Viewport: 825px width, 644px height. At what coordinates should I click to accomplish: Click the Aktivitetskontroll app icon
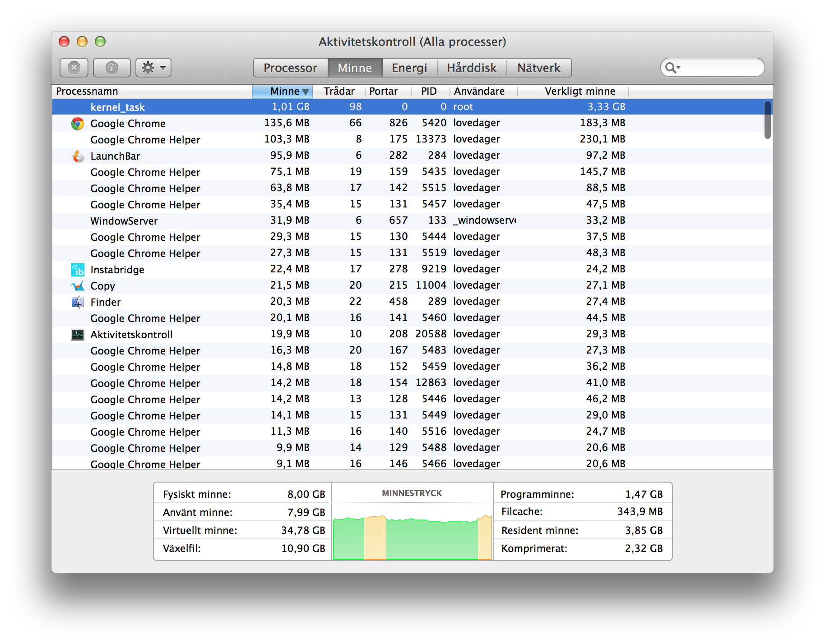[78, 335]
